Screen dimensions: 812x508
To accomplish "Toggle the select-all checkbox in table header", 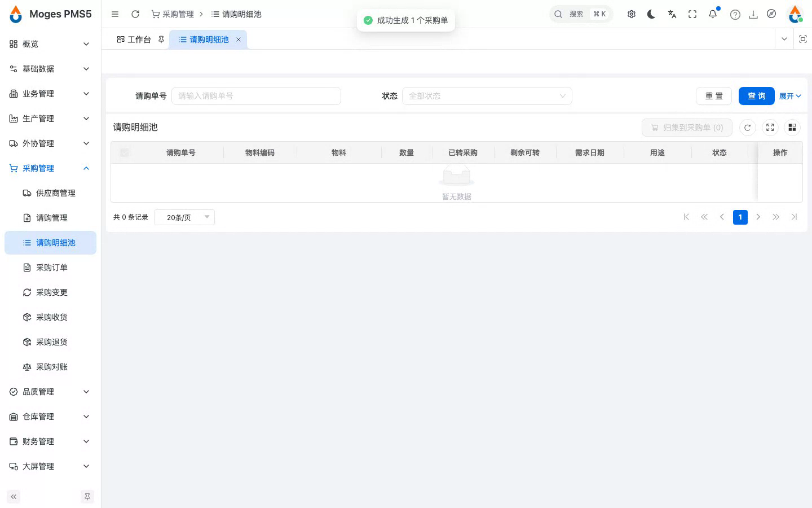I will 125,152.
